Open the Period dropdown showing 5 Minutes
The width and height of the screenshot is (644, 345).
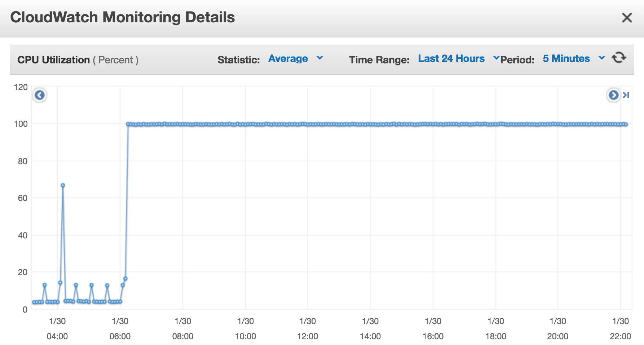click(566, 59)
